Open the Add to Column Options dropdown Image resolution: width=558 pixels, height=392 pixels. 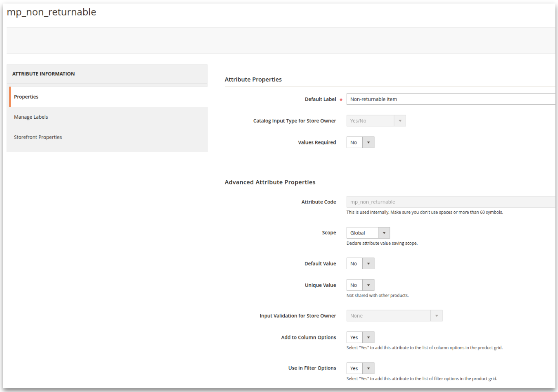[368, 337]
